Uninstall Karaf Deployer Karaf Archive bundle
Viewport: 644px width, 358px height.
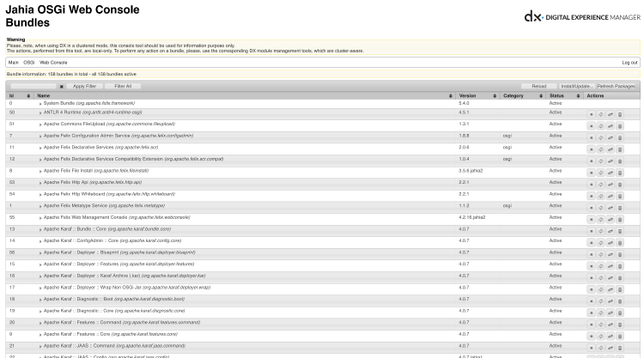620,278
